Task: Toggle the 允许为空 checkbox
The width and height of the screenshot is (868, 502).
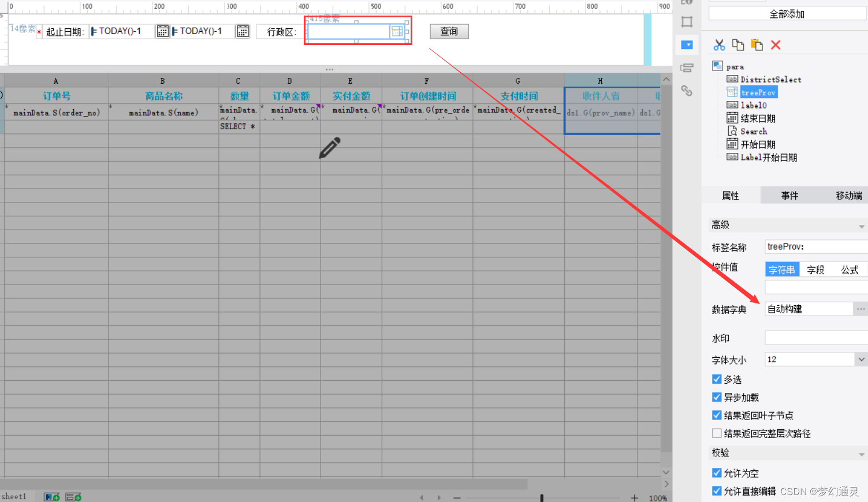Action: click(717, 473)
